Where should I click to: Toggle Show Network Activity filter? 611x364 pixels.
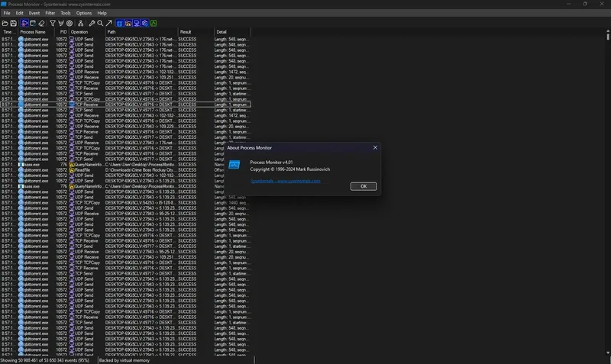point(137,24)
